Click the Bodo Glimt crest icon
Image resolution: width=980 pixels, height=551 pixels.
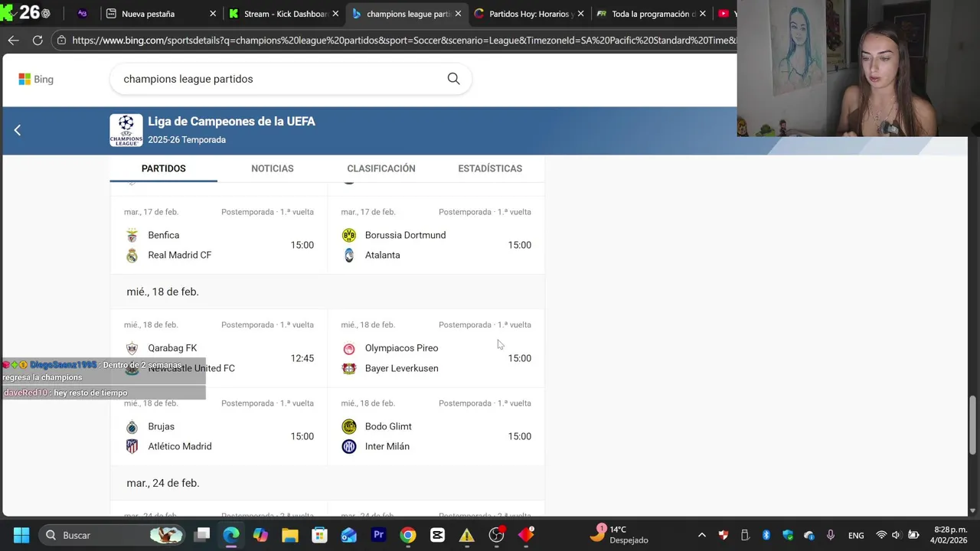(x=349, y=426)
